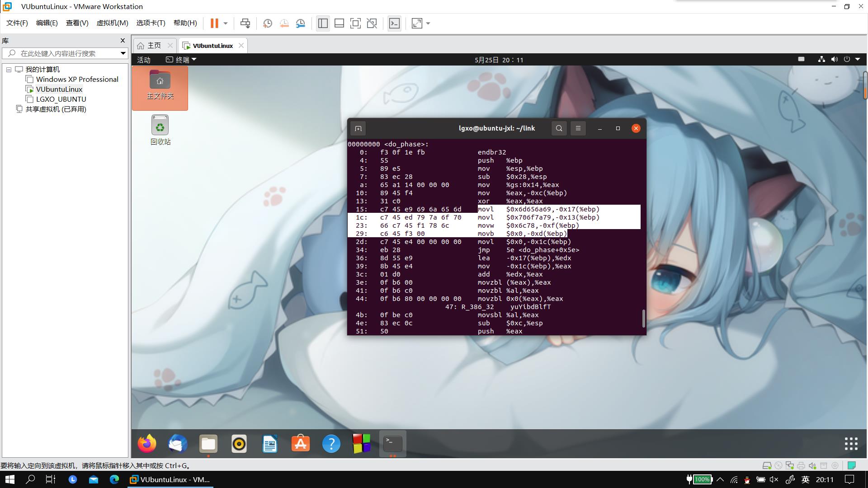Viewport: 868px width, 488px height.
Task: Open the 文件(F) menu
Action: click(x=17, y=23)
